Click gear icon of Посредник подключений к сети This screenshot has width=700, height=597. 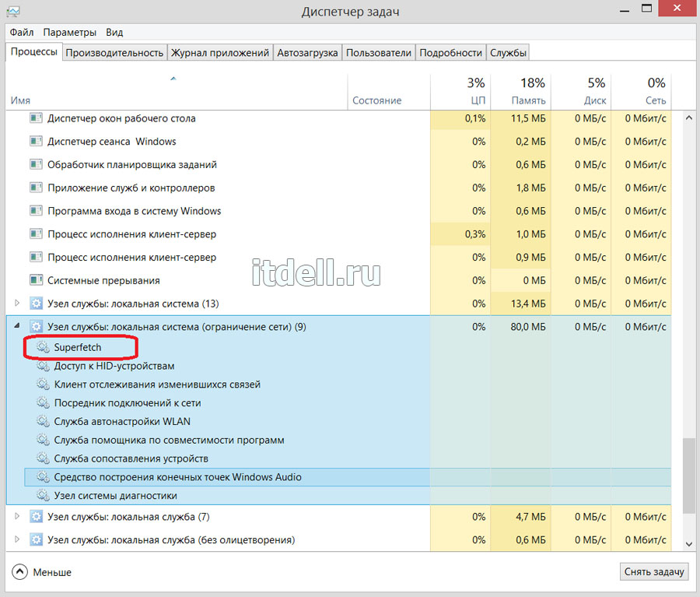43,403
